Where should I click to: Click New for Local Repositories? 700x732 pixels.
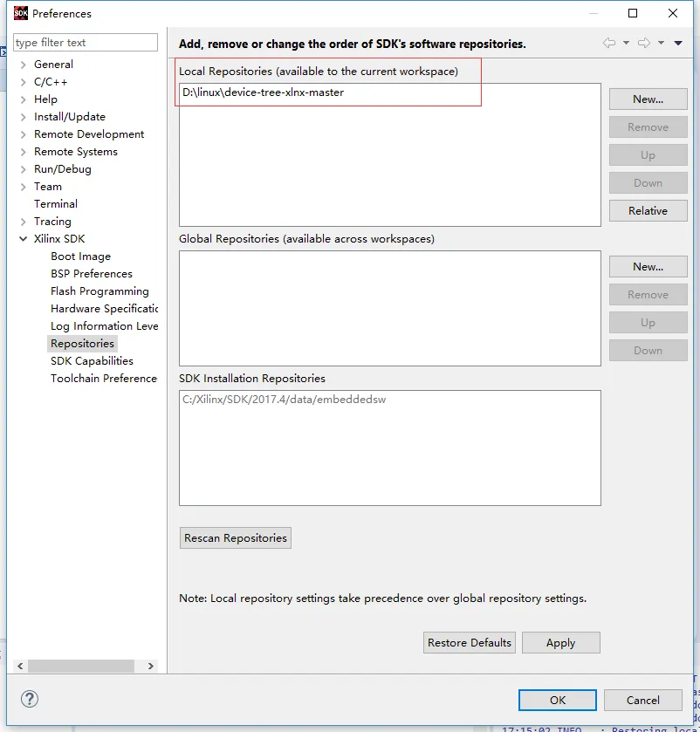point(648,99)
